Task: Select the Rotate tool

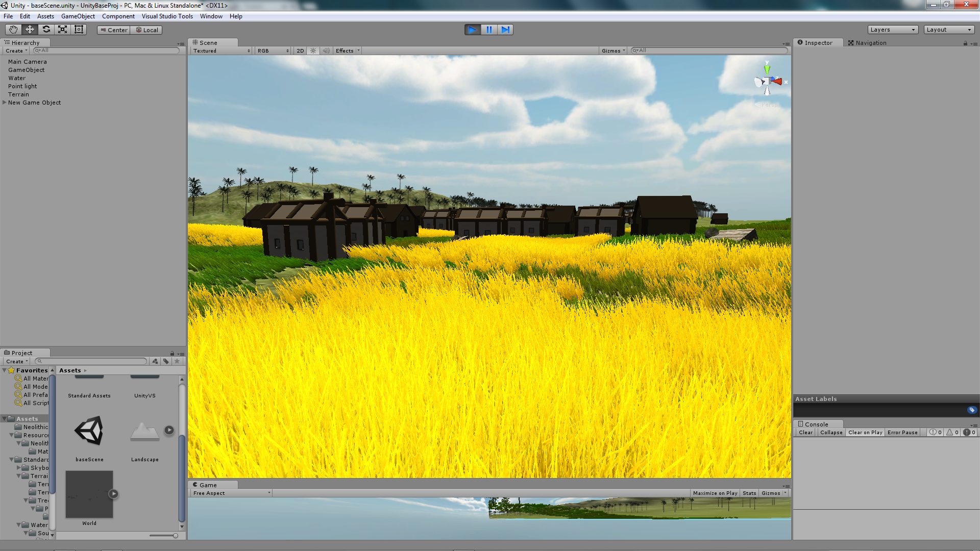Action: coord(46,30)
